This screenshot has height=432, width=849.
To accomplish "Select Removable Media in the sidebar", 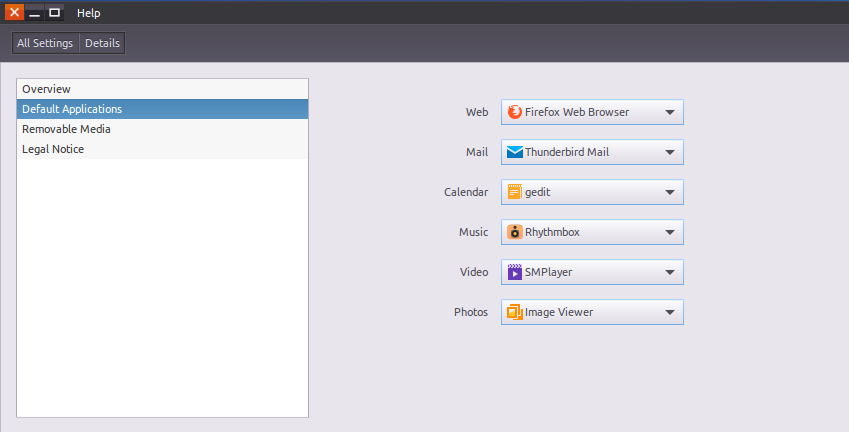I will 162,129.
